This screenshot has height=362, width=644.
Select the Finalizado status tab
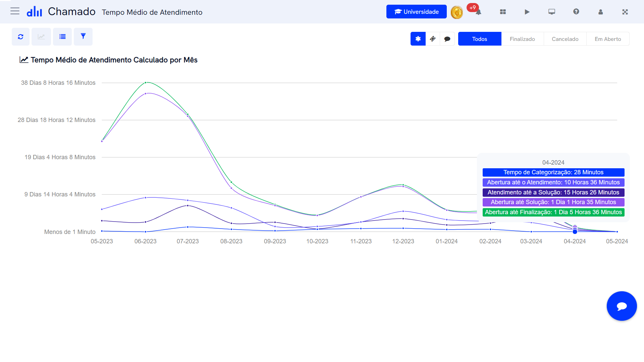[522, 39]
